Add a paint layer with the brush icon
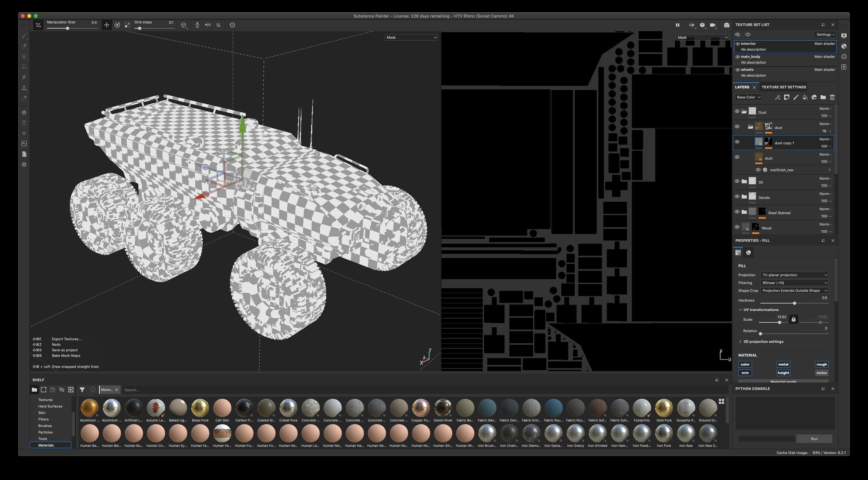868x480 pixels. pyautogui.click(x=796, y=97)
